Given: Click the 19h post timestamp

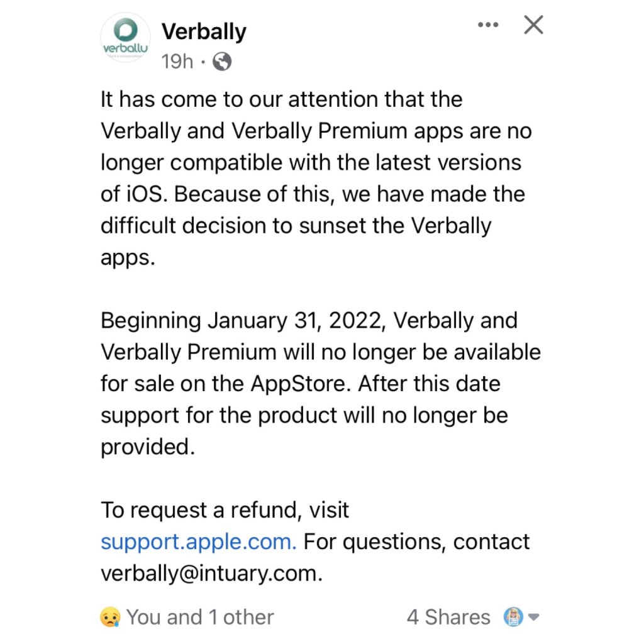Looking at the screenshot, I should pyautogui.click(x=177, y=61).
